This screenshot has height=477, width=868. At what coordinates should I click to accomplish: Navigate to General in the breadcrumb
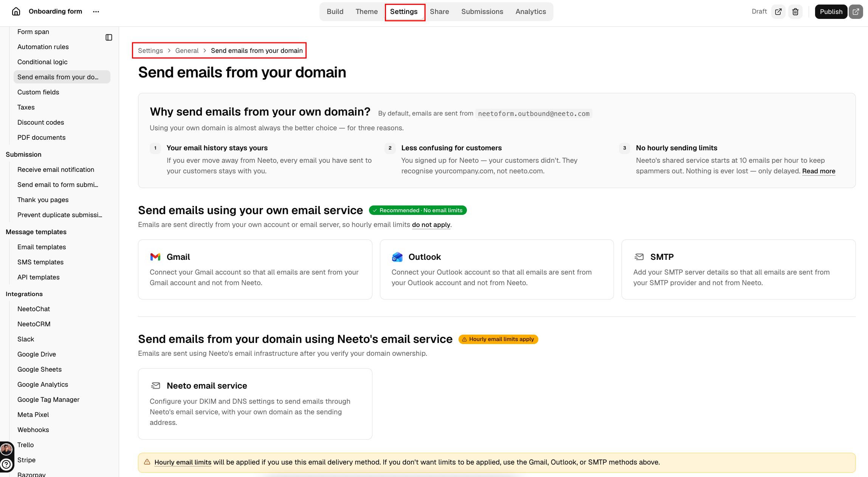(187, 51)
